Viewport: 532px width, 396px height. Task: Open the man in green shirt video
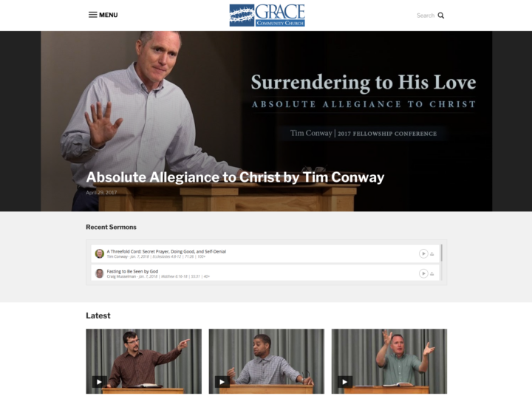pyautogui.click(x=389, y=361)
